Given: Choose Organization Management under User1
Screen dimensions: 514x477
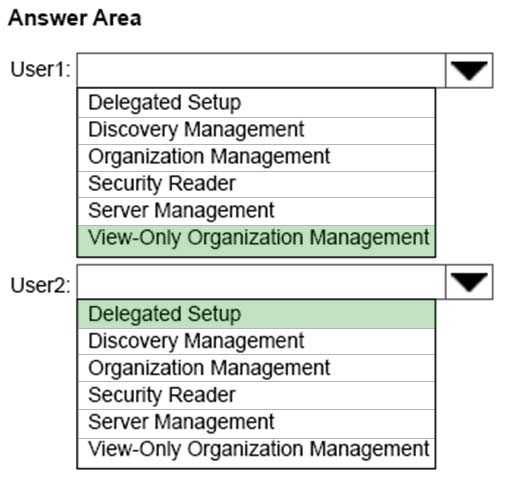Looking at the screenshot, I should [x=256, y=158].
